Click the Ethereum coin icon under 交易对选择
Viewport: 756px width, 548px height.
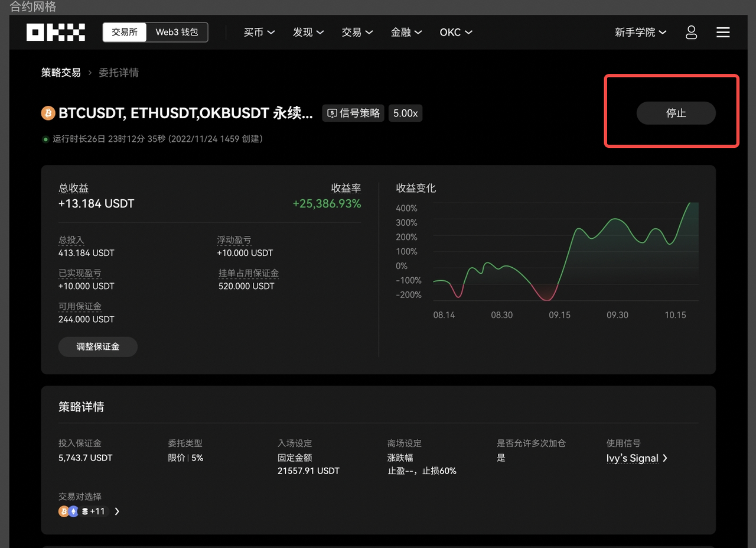[x=74, y=511]
